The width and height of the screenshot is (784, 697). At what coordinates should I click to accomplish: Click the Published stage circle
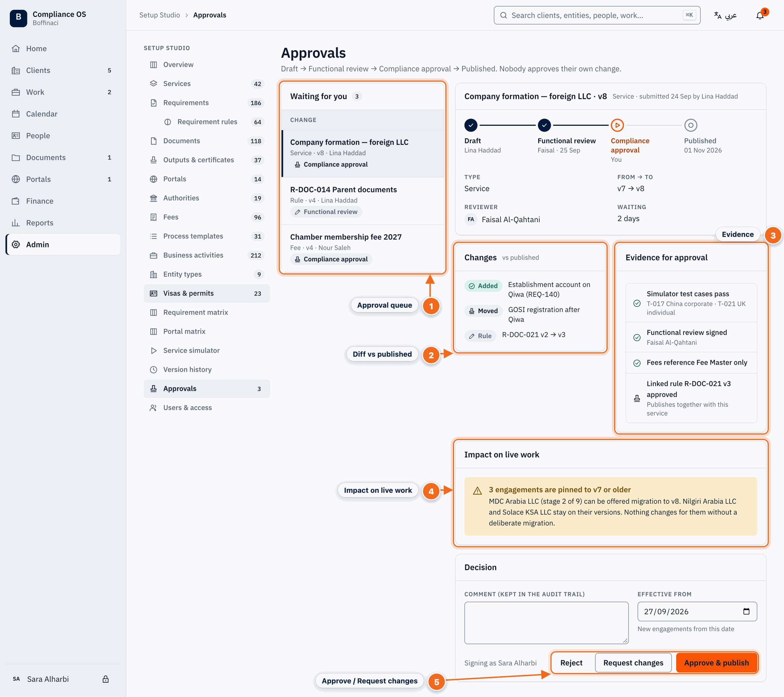[x=691, y=125]
